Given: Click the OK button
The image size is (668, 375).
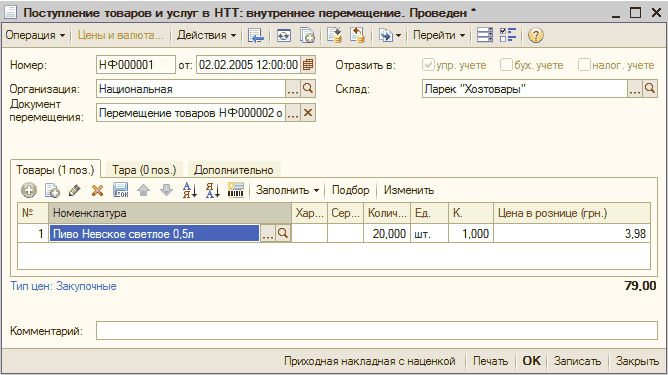Looking at the screenshot, I should pyautogui.click(x=531, y=361).
